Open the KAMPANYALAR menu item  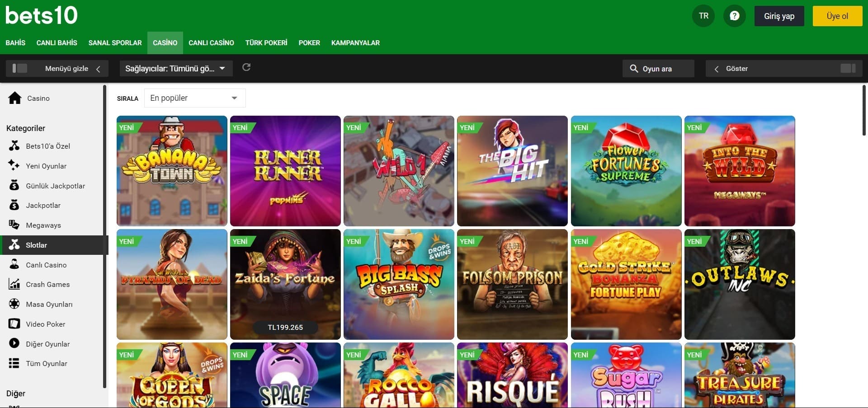355,43
